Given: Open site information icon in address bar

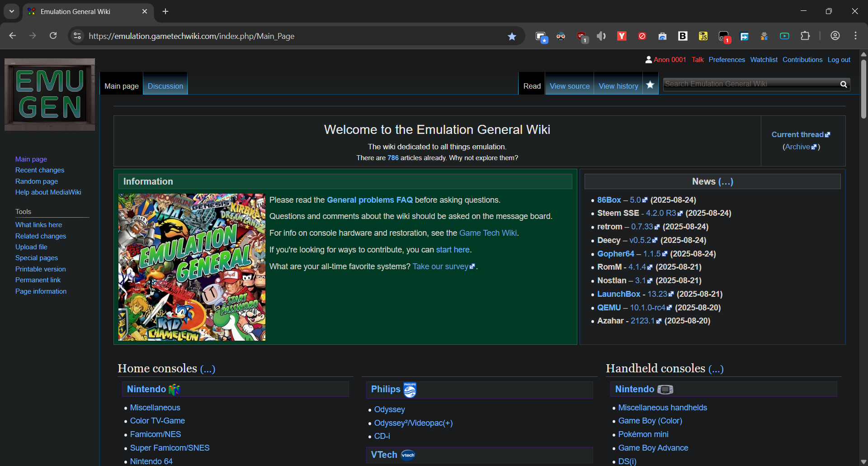Looking at the screenshot, I should (x=77, y=36).
